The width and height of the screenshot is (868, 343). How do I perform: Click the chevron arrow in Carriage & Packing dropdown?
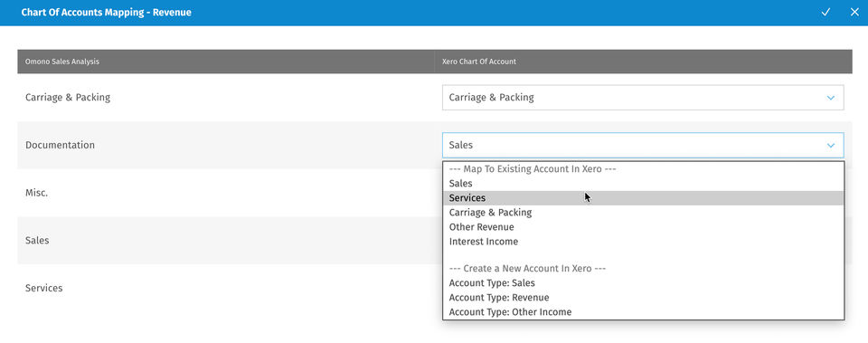830,98
